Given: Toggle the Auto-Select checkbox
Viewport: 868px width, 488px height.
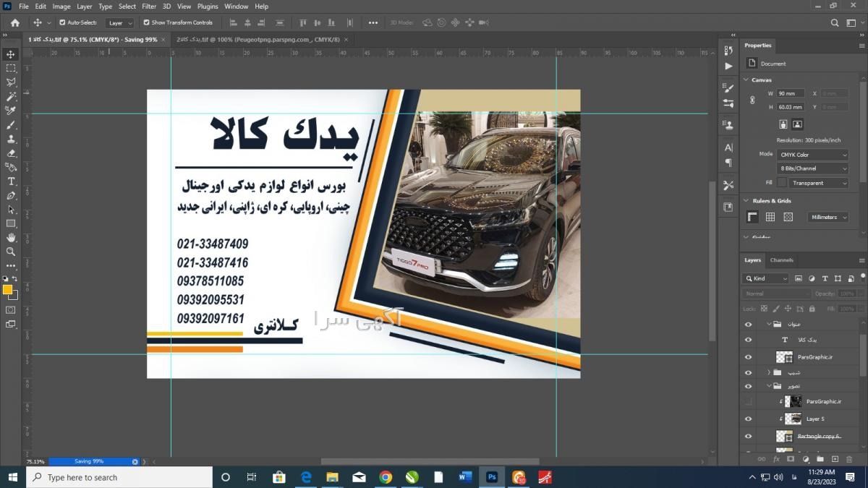Looking at the screenshot, I should tap(62, 22).
